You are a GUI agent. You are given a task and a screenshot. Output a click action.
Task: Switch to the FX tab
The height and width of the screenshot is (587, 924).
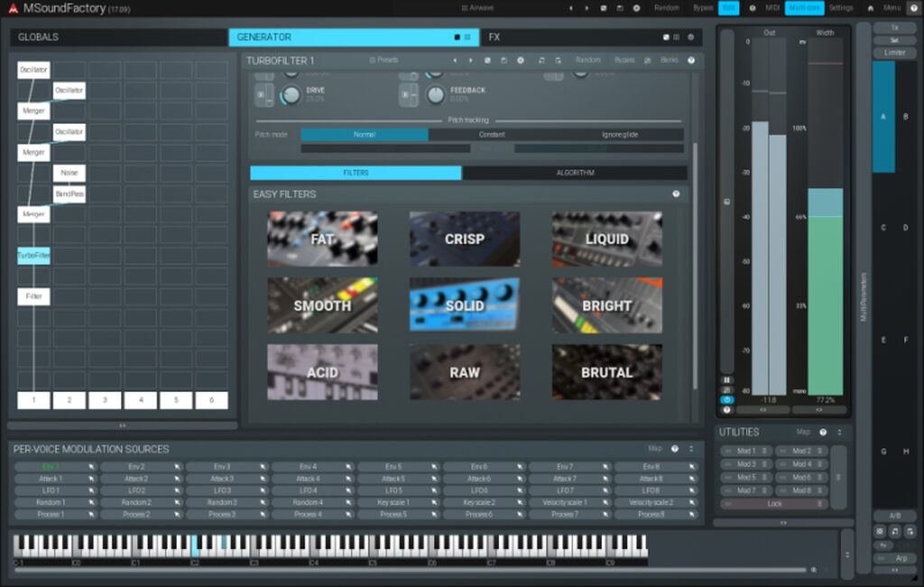pos(592,37)
